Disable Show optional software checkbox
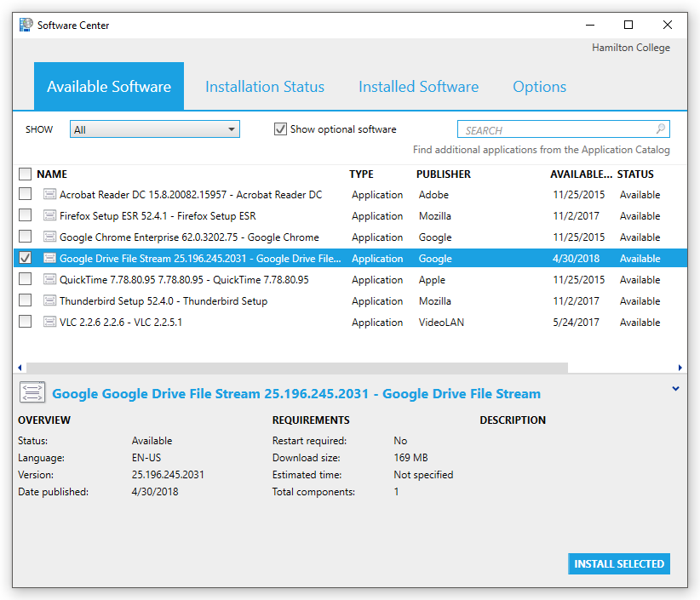 280,129
